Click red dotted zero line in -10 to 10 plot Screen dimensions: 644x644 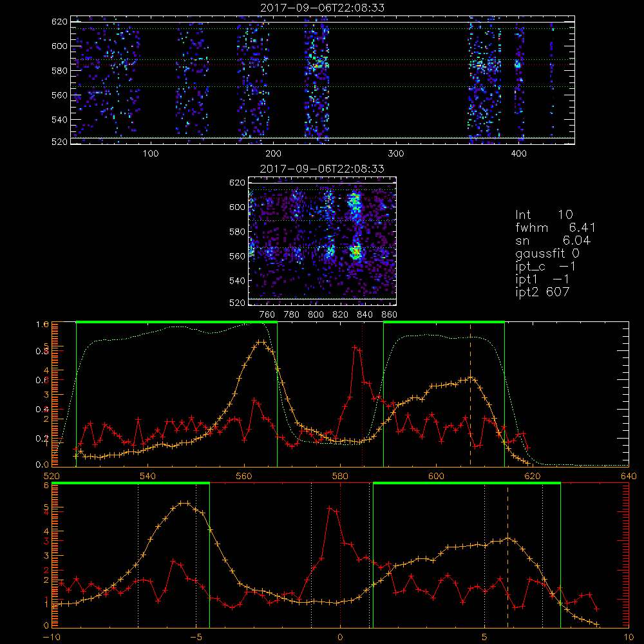click(x=340, y=556)
